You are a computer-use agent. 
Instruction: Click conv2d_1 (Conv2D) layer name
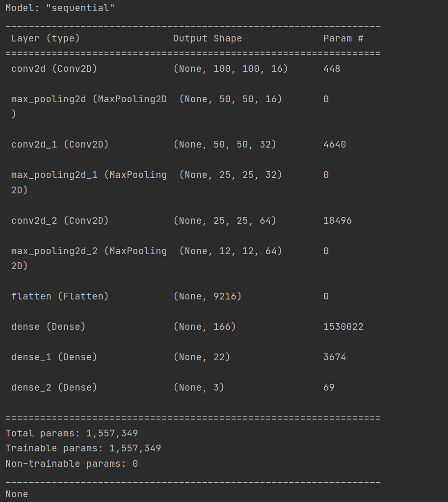pos(60,144)
